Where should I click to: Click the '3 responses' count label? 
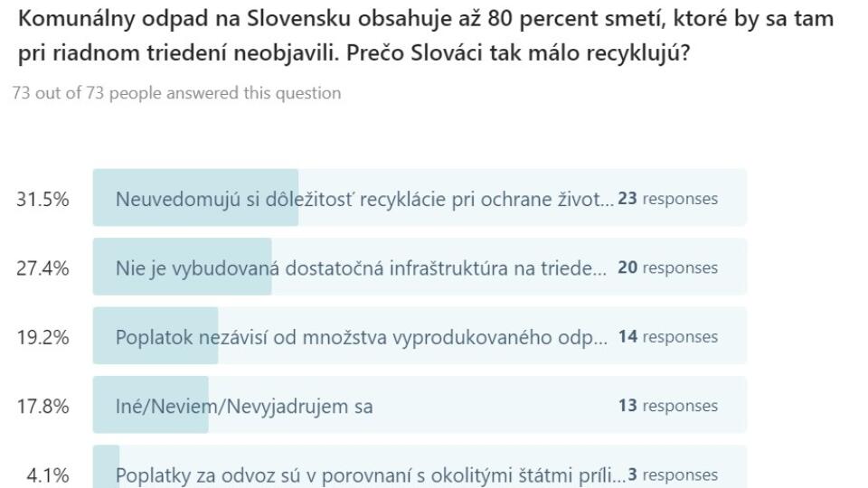tap(673, 474)
